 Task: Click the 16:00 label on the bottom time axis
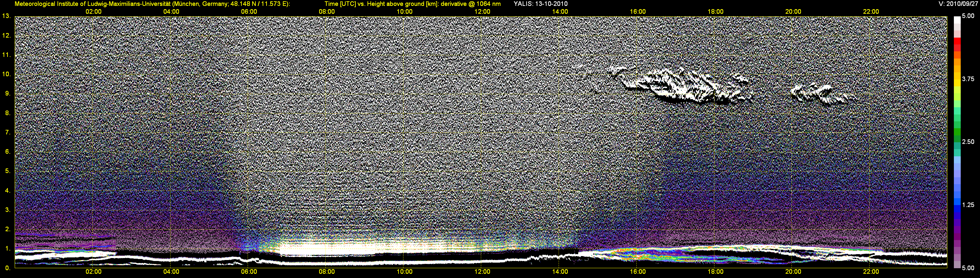click(x=638, y=271)
